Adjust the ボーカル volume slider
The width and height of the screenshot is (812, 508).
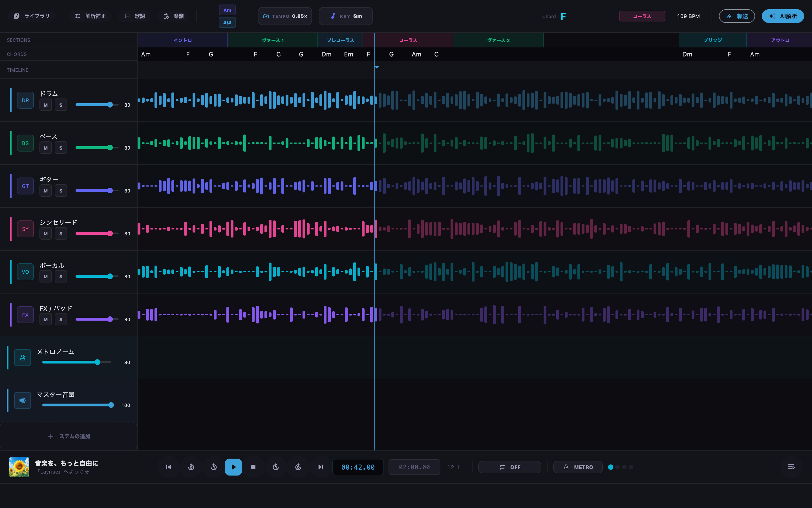97,277
